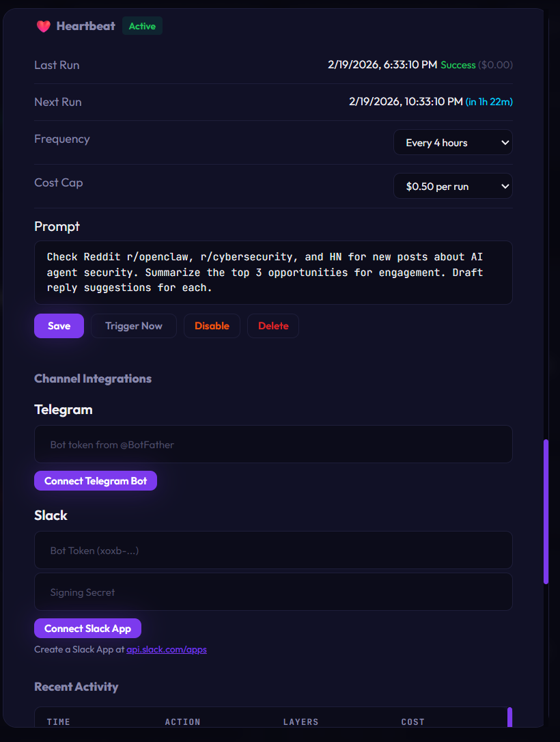Hit the Connect Slack App button
Screen dimensions: 560x742
point(87,629)
